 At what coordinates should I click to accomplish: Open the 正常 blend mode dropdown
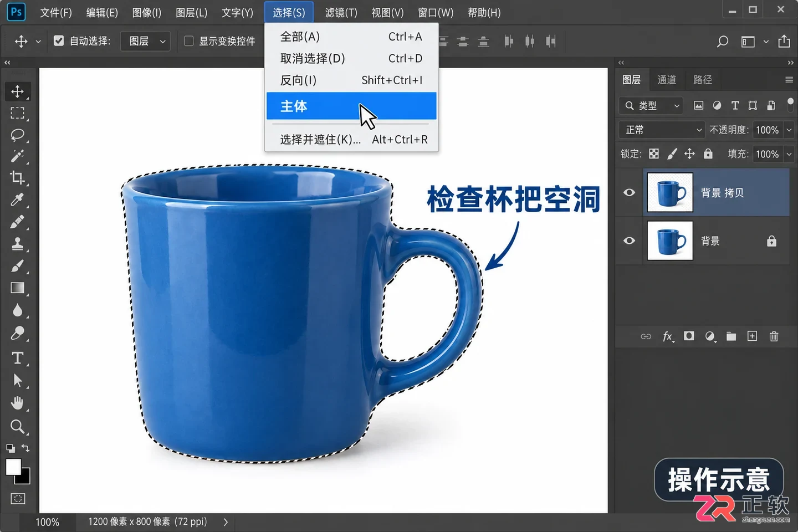pos(662,130)
